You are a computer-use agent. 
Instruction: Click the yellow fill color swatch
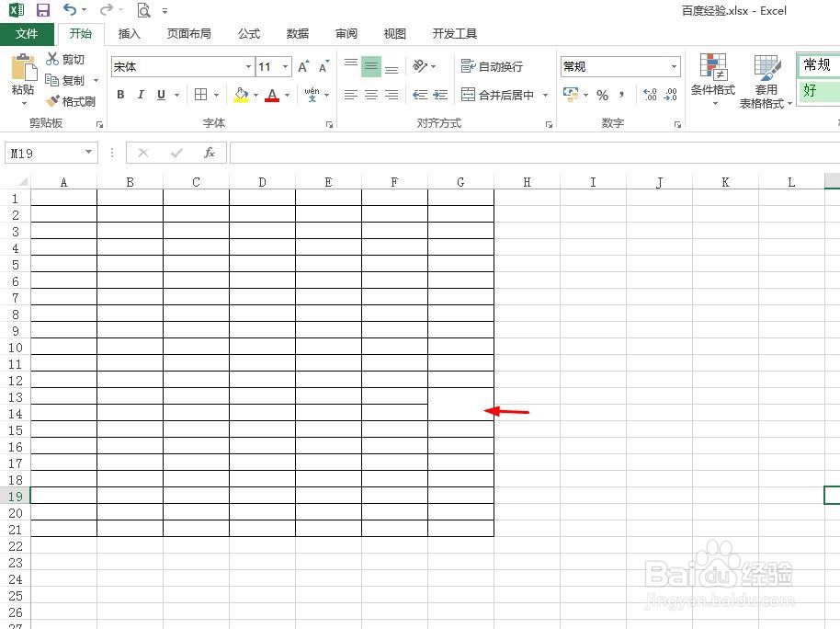point(240,99)
